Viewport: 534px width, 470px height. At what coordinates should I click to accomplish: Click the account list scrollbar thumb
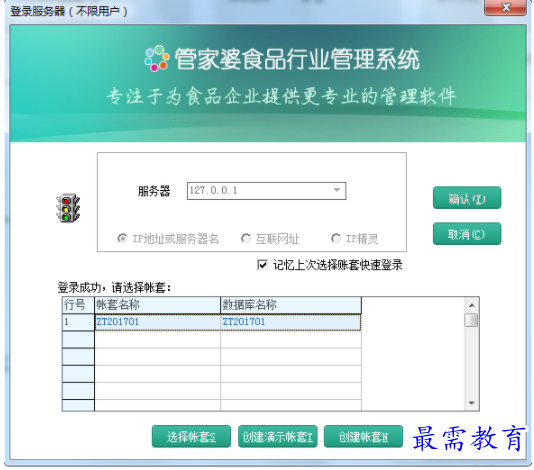[x=471, y=320]
